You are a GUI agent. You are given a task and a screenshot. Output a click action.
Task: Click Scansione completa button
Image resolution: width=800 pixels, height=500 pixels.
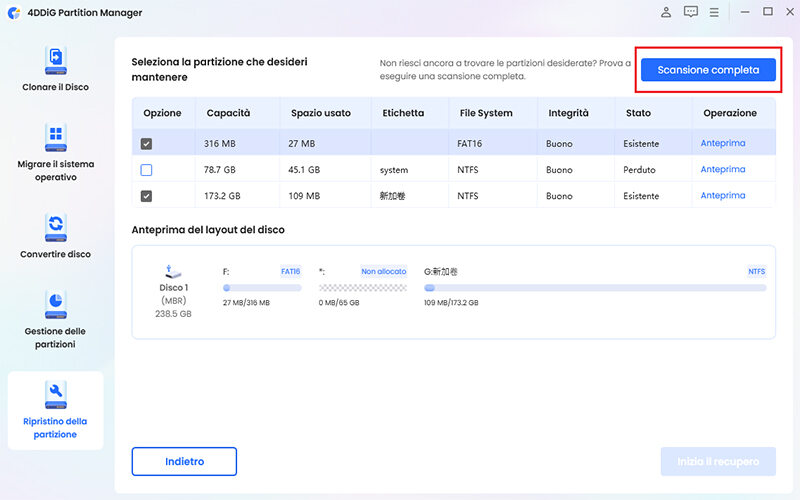click(708, 70)
